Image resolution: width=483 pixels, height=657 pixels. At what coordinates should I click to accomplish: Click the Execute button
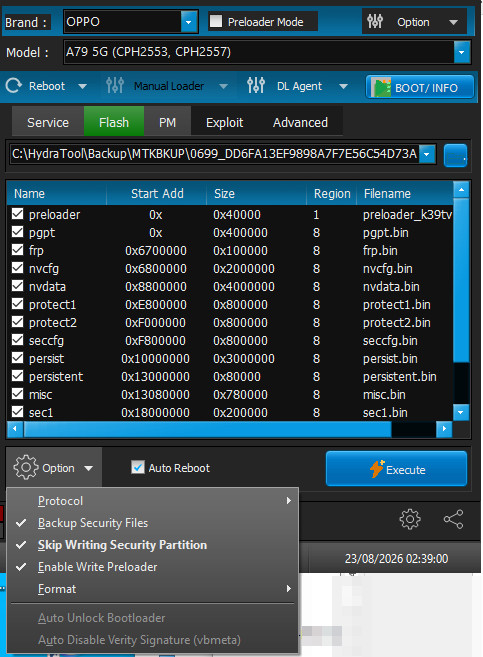pyautogui.click(x=396, y=468)
